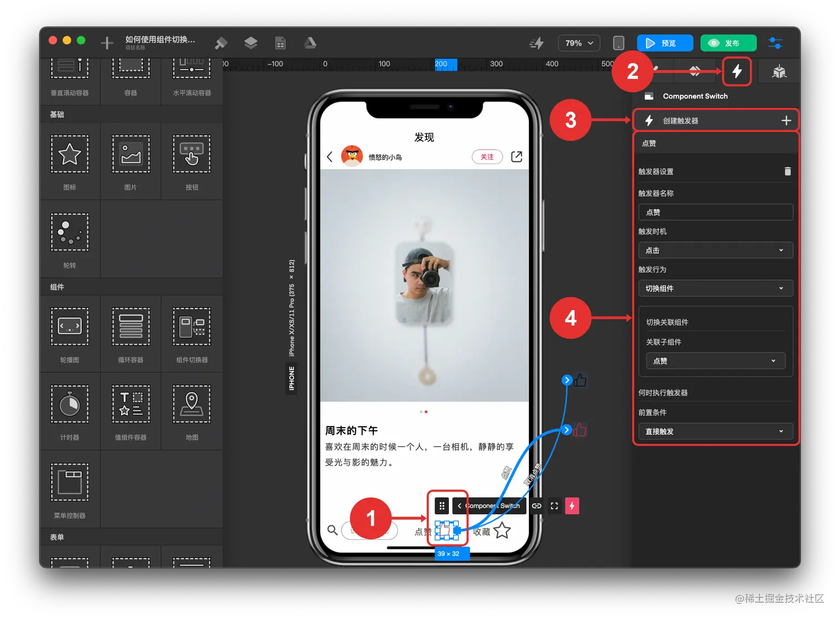
Task: Open the 前置条件 dropdown showing 直接触发
Action: click(716, 431)
